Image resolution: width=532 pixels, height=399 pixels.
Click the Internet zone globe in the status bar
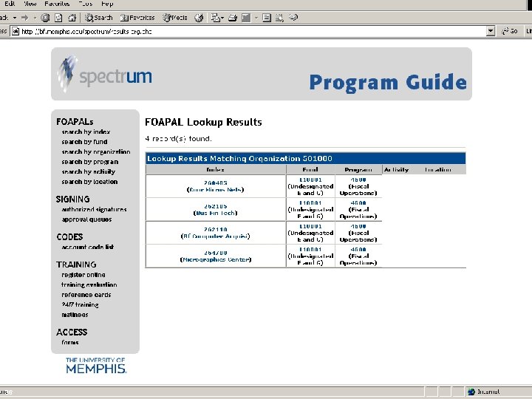pos(471,392)
